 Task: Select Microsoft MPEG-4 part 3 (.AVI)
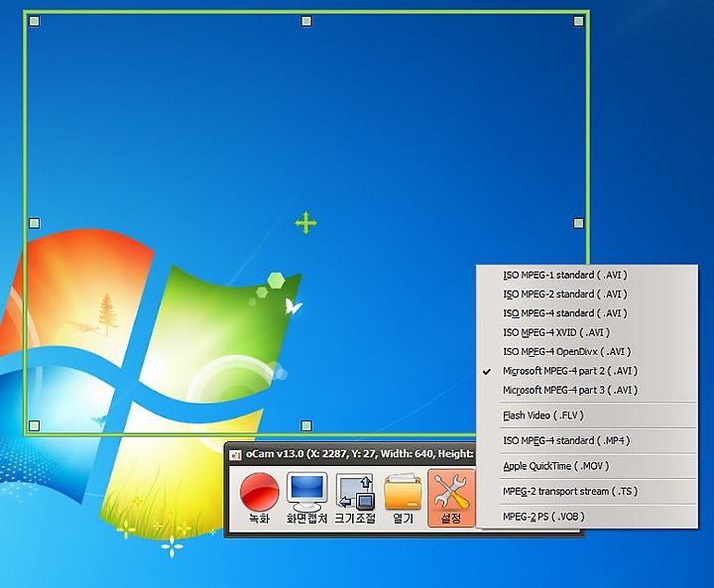point(587,390)
